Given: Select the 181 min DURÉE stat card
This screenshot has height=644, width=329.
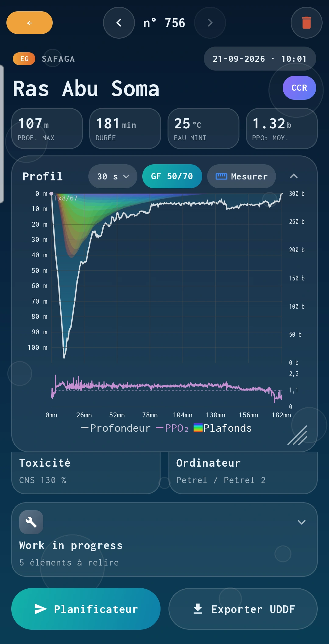Looking at the screenshot, I should 125,128.
